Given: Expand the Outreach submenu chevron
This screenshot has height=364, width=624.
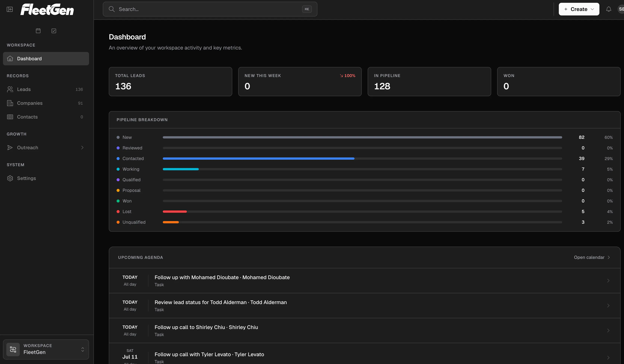Looking at the screenshot, I should (x=82, y=148).
